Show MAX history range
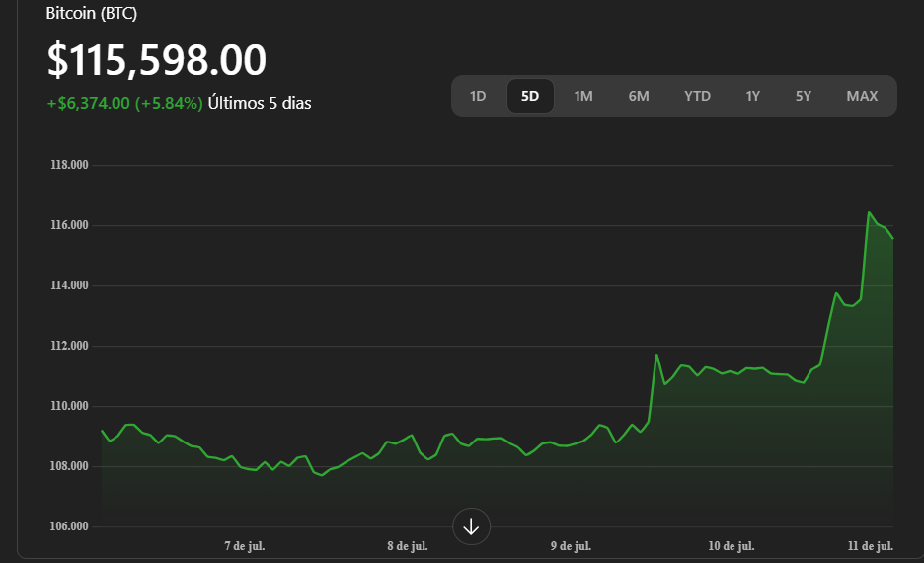The height and width of the screenshot is (563, 924). click(862, 96)
